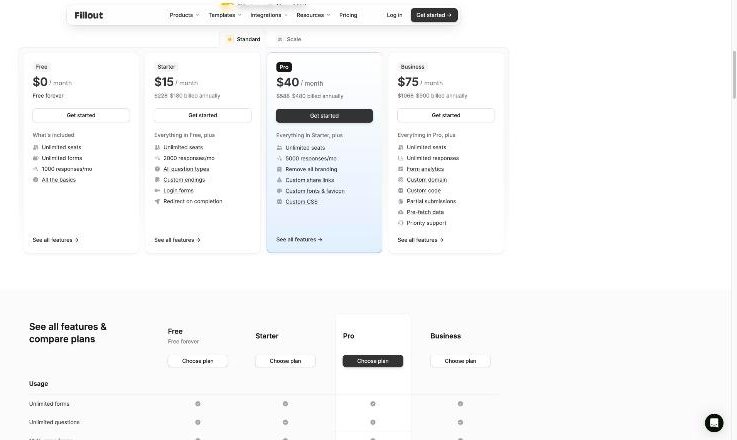
Task: Click the page vertical scrollbar thumb
Action: point(734,74)
